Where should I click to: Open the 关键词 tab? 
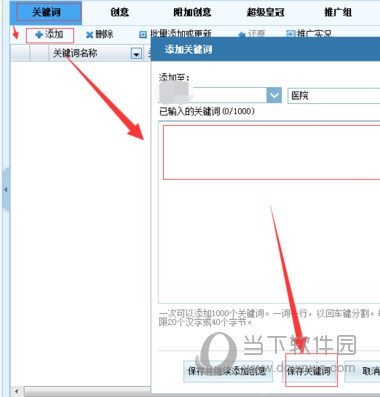46,13
